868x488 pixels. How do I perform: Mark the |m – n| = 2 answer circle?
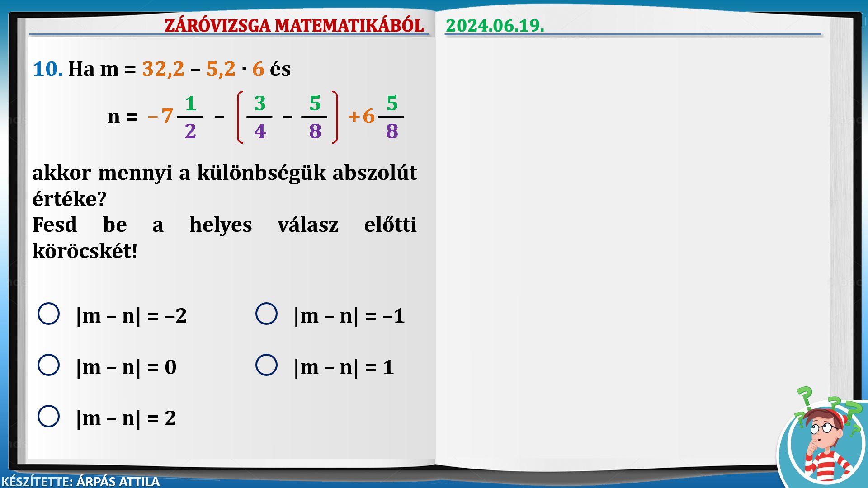[49, 417]
